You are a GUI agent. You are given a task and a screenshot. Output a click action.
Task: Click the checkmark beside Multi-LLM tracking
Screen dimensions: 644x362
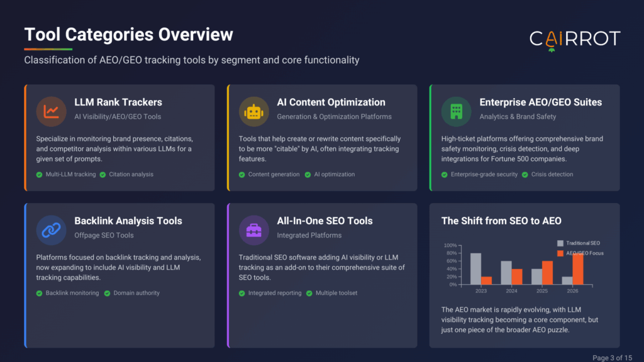tap(39, 174)
